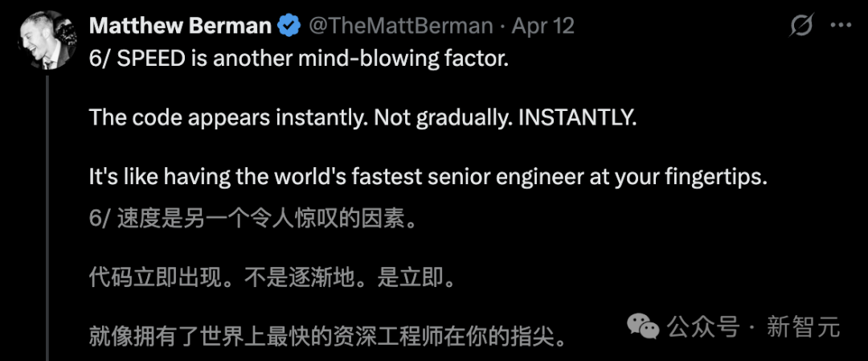Click the Matthew Berman display name
The height and width of the screenshot is (361, 868).
click(180, 26)
